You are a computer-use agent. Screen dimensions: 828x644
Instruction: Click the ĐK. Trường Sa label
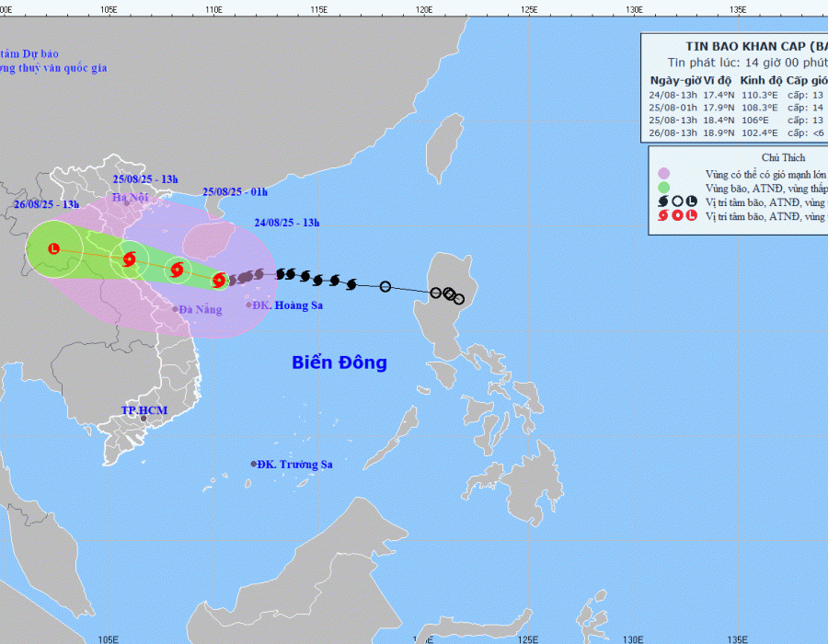[294, 465]
